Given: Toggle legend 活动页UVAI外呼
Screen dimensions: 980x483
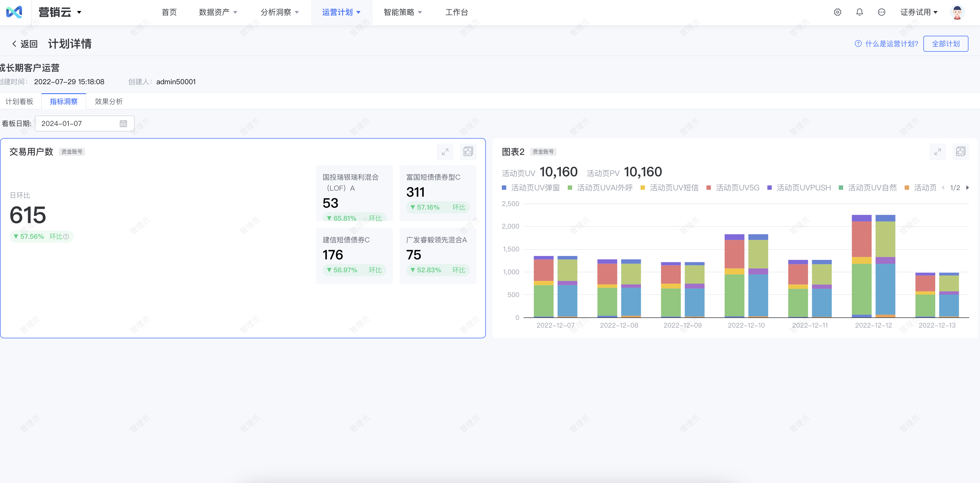Looking at the screenshot, I should coord(600,187).
